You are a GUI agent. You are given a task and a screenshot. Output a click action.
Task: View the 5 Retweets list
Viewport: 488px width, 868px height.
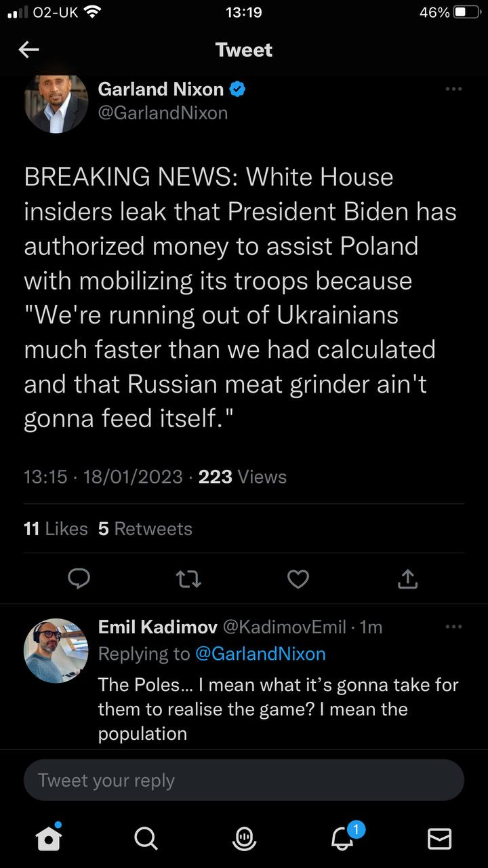[145, 528]
